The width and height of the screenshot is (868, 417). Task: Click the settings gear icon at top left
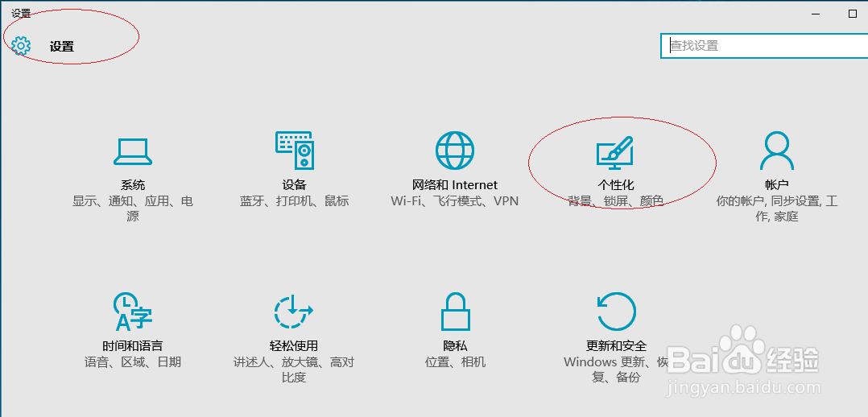(x=21, y=46)
